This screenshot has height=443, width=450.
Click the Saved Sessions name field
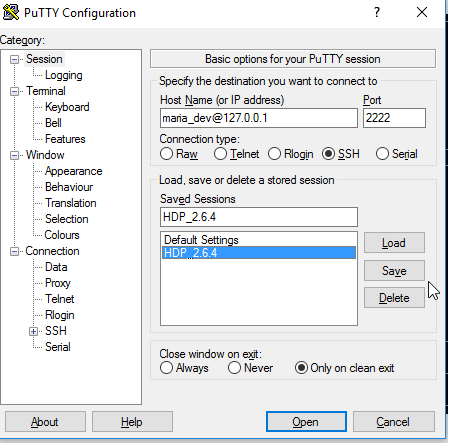pos(259,217)
